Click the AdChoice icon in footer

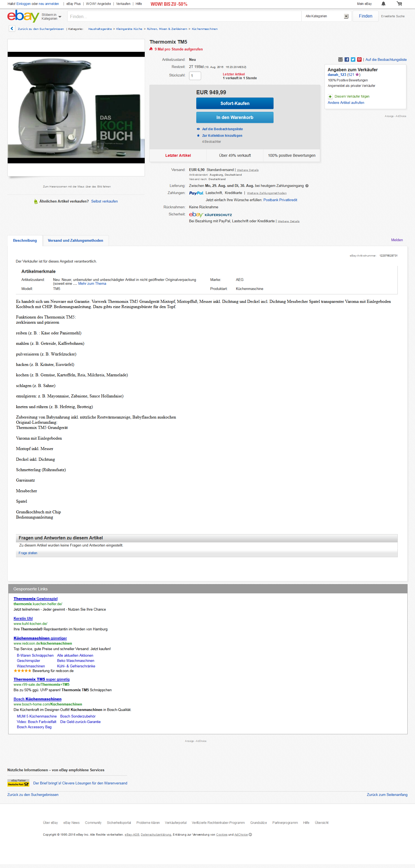[x=250, y=835]
